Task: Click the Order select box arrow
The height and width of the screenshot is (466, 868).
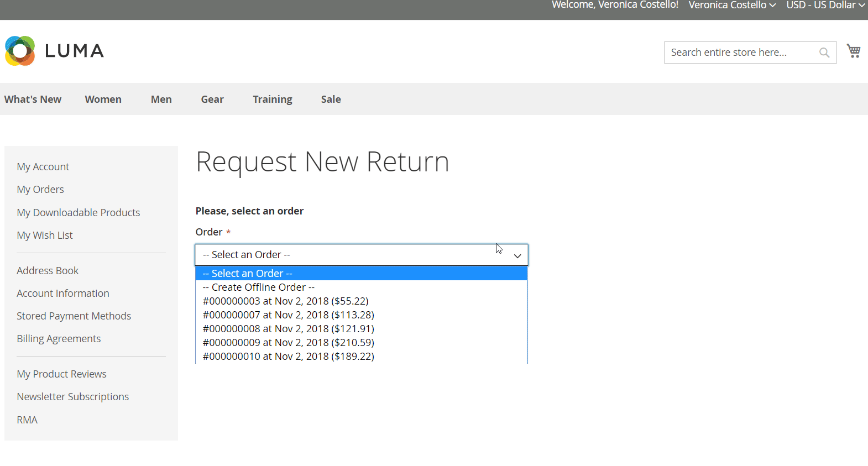Action: (x=517, y=255)
